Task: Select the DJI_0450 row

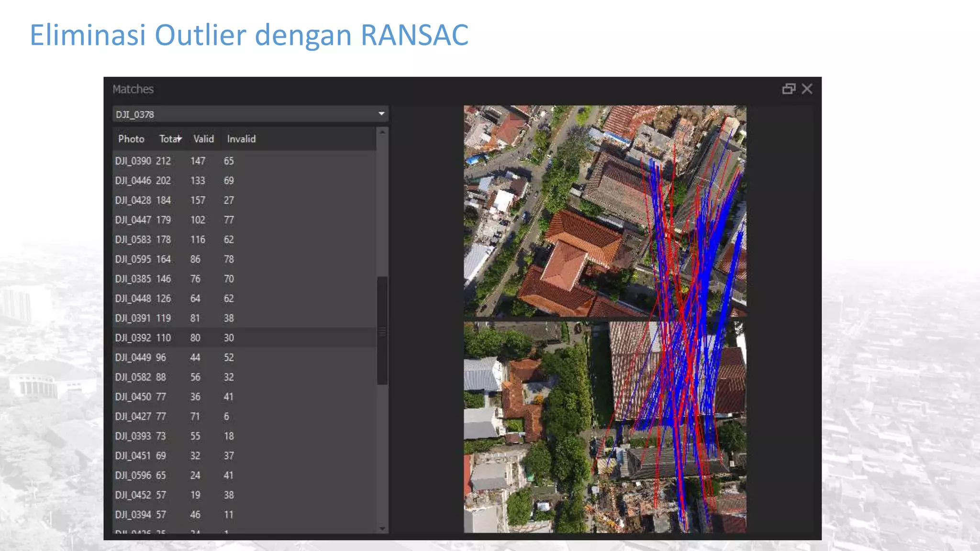Action: point(245,397)
